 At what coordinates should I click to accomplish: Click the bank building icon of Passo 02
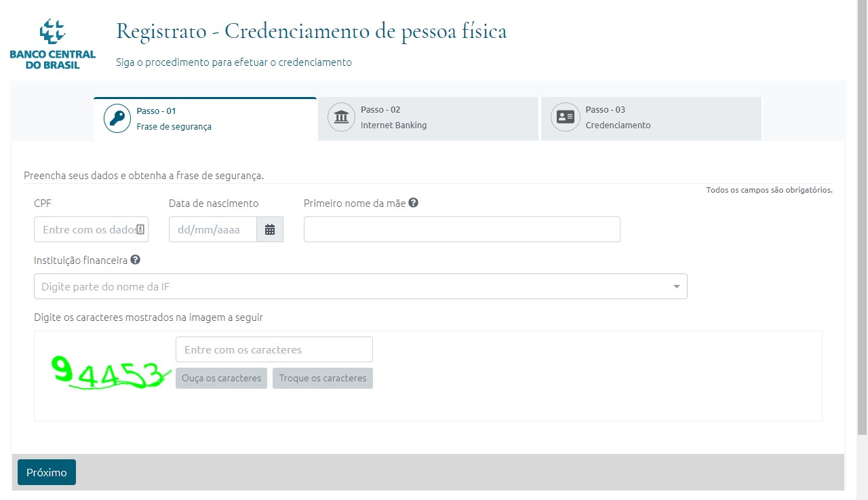tap(341, 117)
